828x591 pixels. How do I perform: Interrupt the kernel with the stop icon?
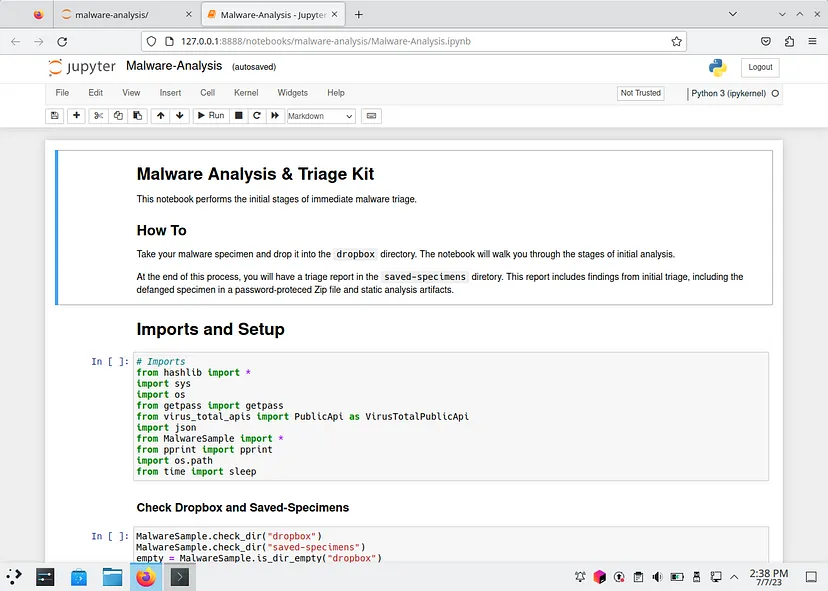[x=237, y=116]
